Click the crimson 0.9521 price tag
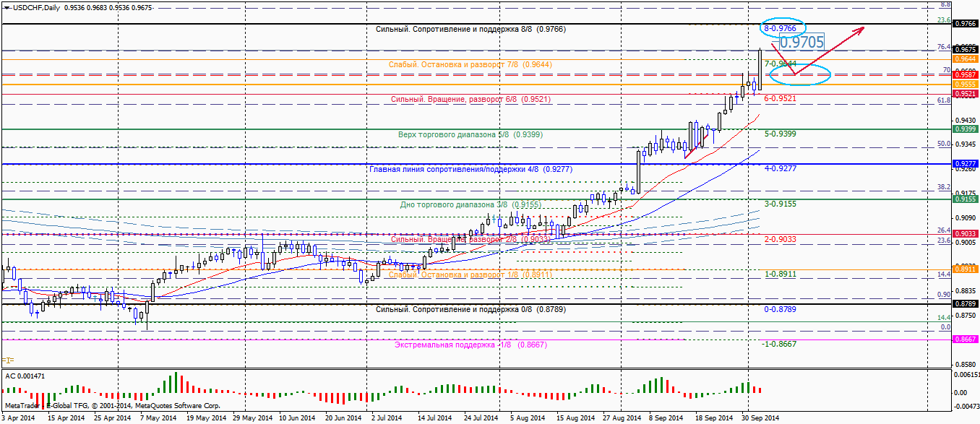The height and width of the screenshot is (424, 980). (966, 94)
